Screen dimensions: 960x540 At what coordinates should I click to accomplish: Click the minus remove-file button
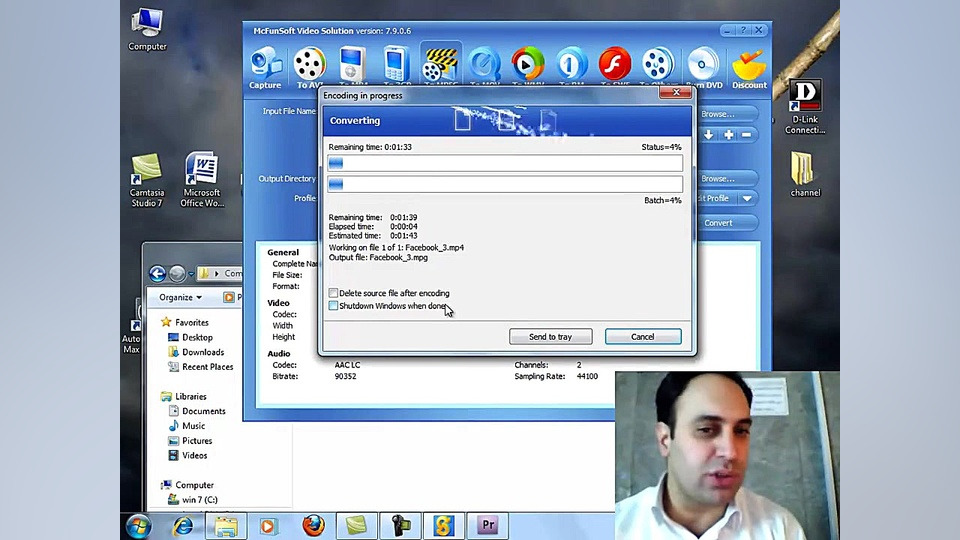(746, 135)
